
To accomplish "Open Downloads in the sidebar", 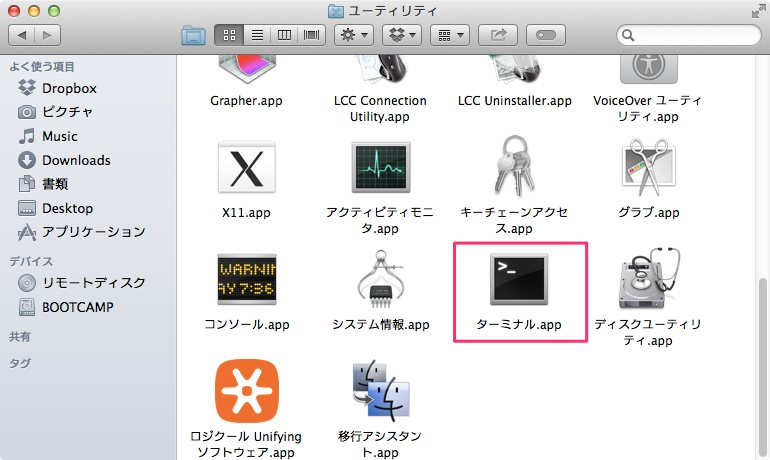I will [64, 160].
